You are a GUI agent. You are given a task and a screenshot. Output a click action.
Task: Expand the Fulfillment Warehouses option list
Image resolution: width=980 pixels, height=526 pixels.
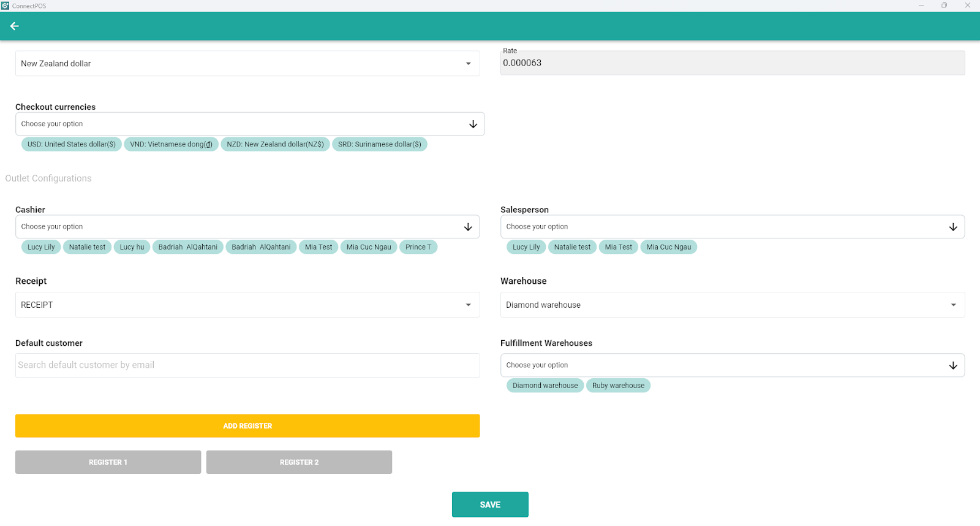click(x=733, y=365)
